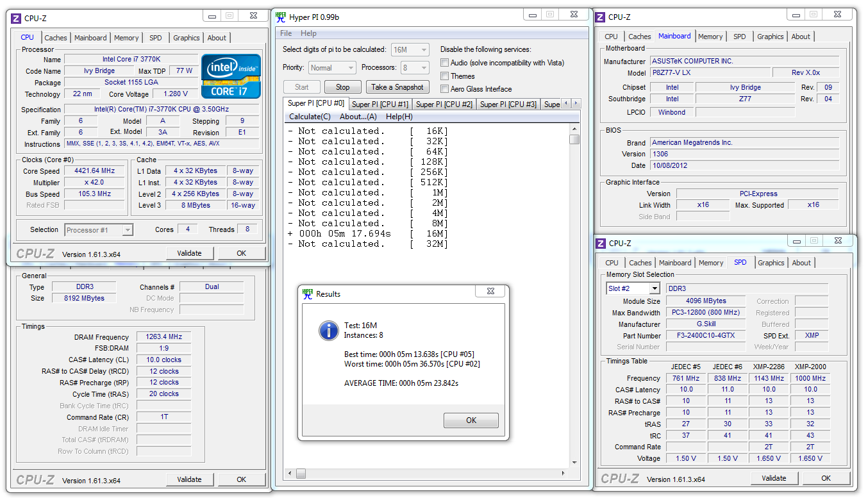Click the Intel Core i7 logo badge
This screenshot has height=498, width=868.
click(x=231, y=76)
